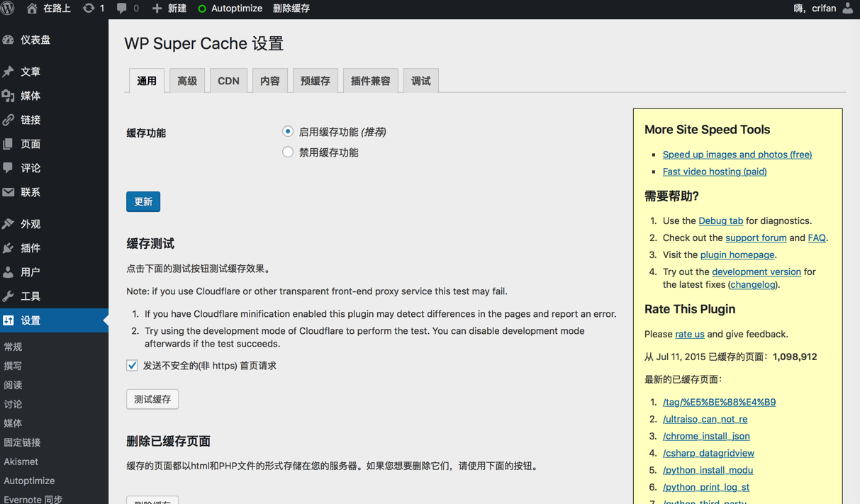The image size is (860, 504).
Task: Click the 'rate us' link
Action: pyautogui.click(x=690, y=335)
